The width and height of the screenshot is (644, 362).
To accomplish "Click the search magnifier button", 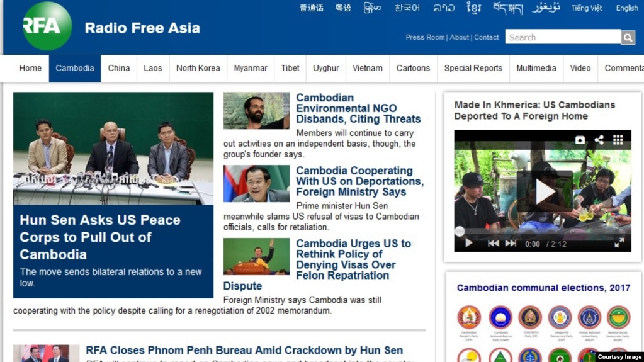I will (628, 37).
